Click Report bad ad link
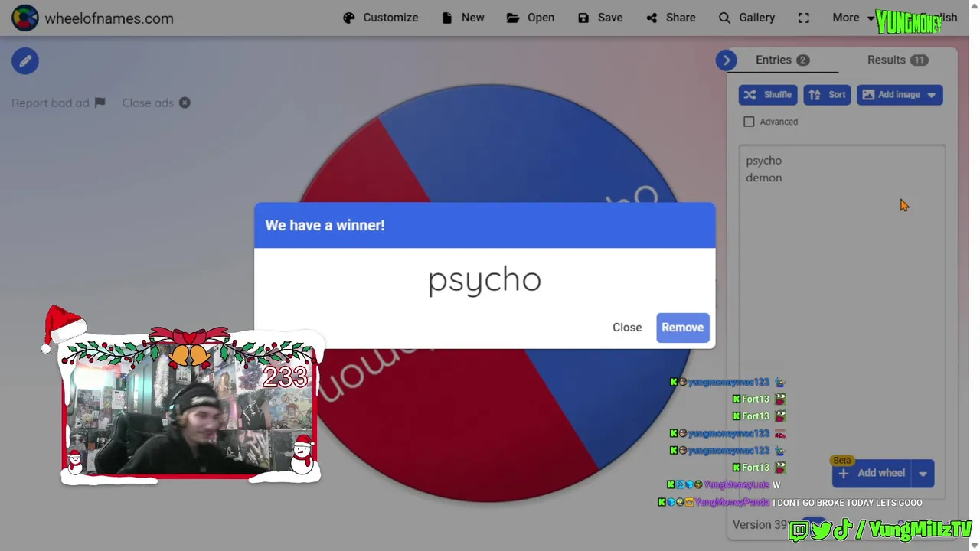Screen dimensions: 980x551 click(x=58, y=103)
